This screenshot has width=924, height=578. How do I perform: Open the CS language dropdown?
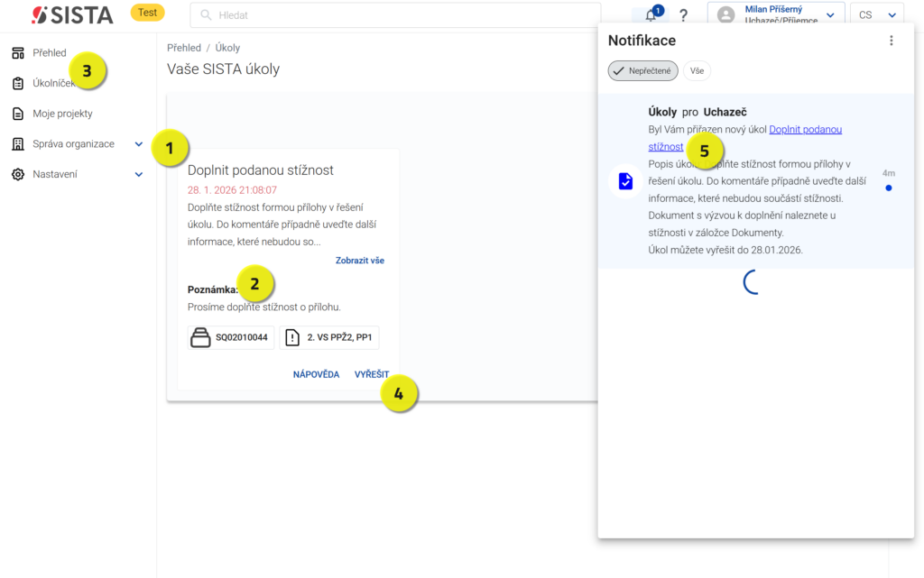click(x=876, y=15)
